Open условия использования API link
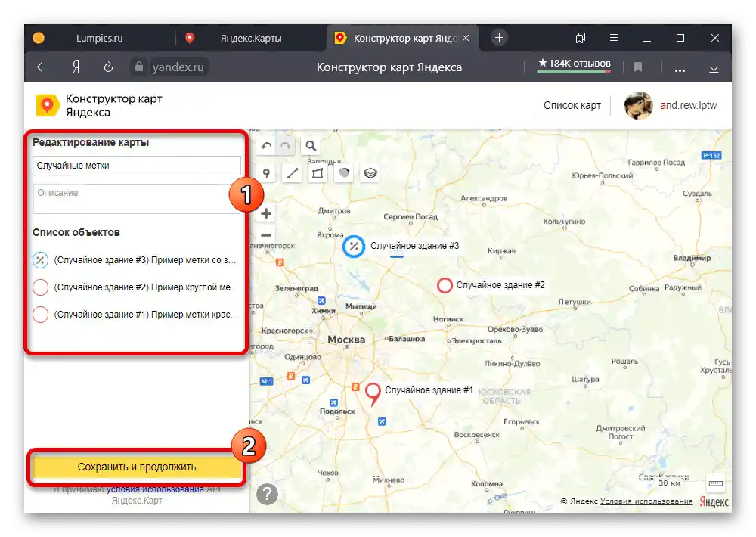This screenshot has width=756, height=537. coord(155,489)
